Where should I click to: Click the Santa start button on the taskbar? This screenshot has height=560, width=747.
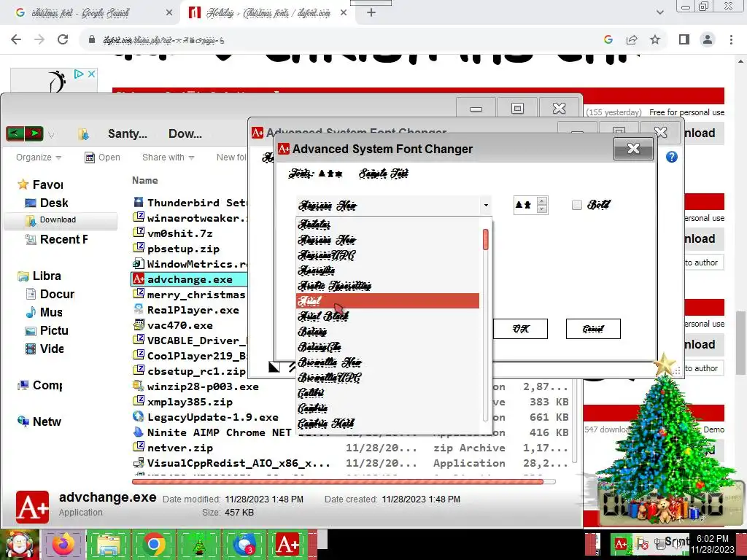pos(19,544)
